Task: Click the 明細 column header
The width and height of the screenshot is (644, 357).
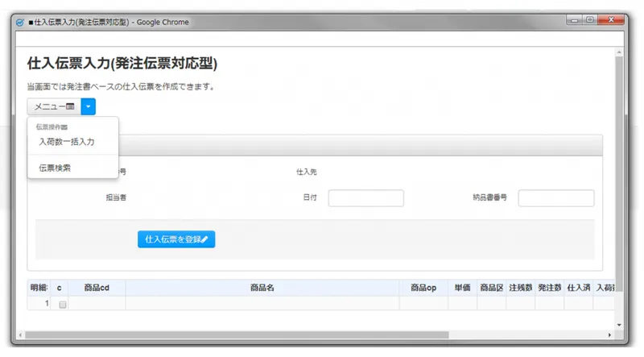Action: [x=39, y=288]
